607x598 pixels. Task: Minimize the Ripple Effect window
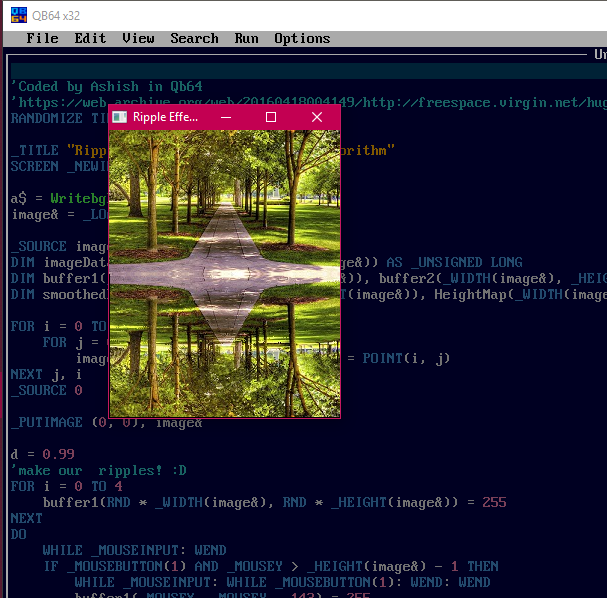tap(225, 117)
